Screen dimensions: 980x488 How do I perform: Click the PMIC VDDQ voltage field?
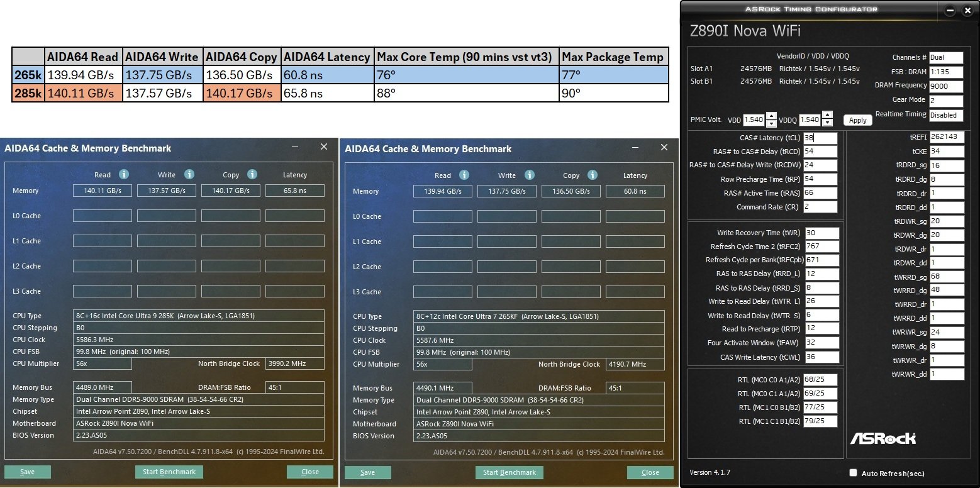(x=810, y=119)
